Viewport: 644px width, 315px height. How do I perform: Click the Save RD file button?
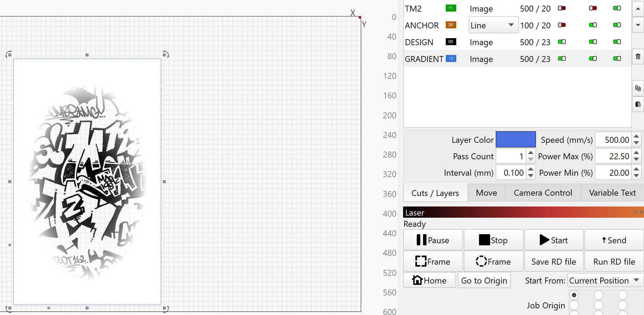(553, 261)
